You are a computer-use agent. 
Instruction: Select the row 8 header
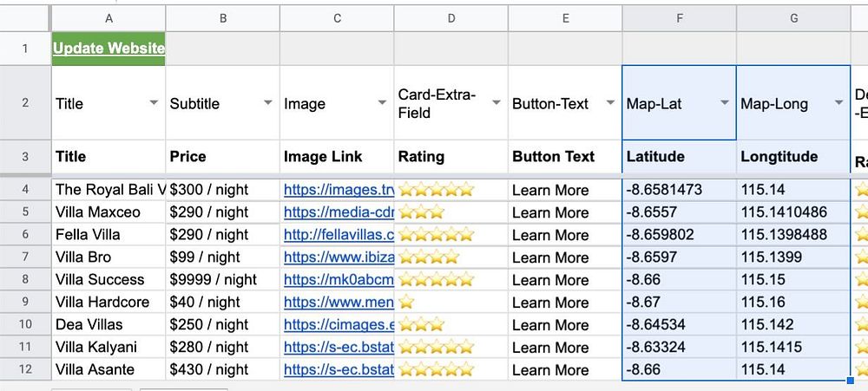(x=25, y=280)
